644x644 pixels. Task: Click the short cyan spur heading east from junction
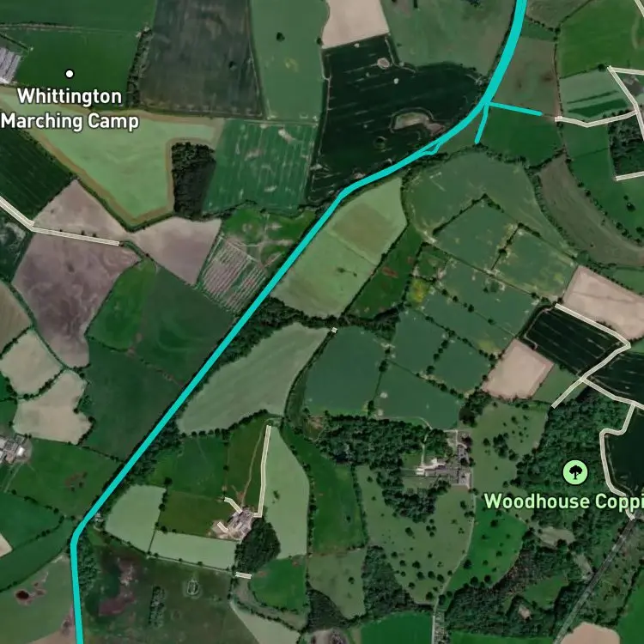click(x=513, y=109)
